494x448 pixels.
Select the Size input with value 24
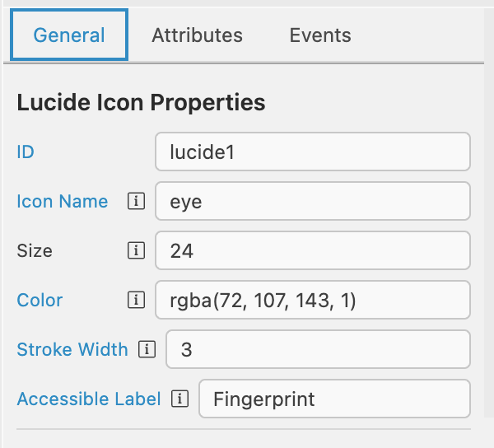313,250
